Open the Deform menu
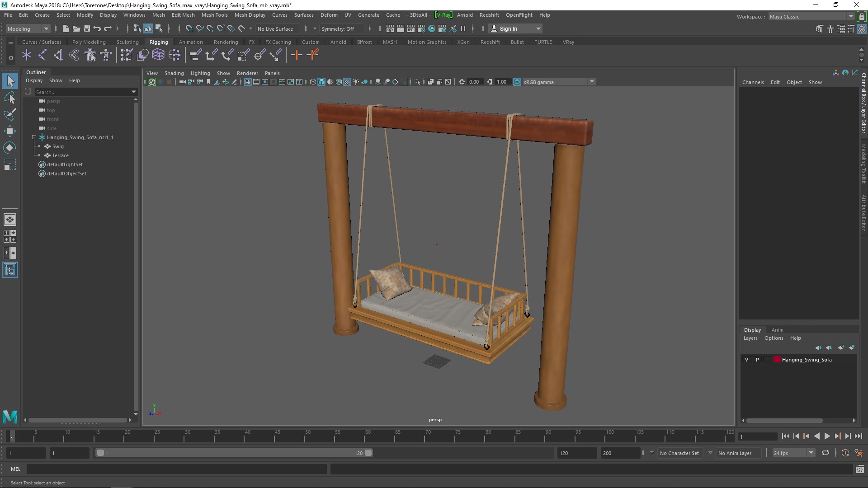 tap(329, 15)
